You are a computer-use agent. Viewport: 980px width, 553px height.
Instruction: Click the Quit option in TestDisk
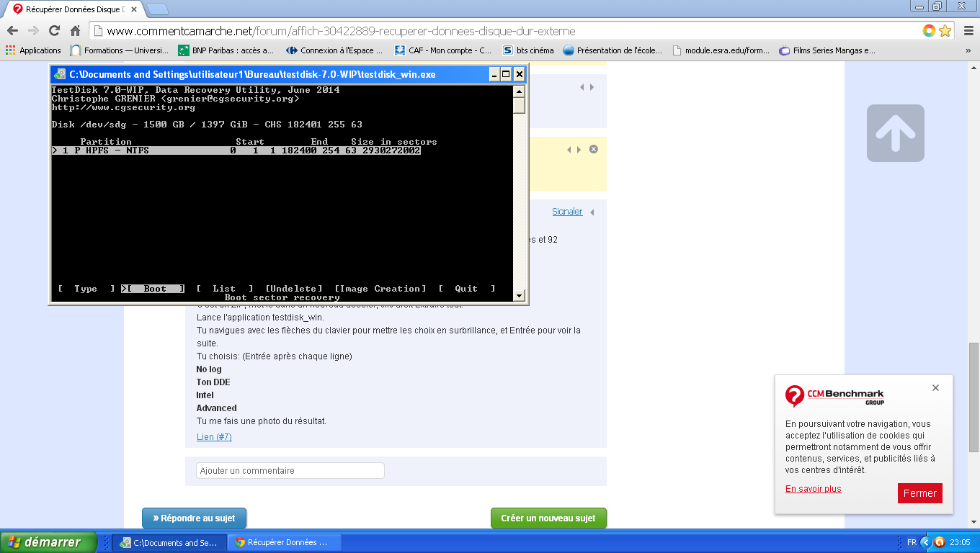467,289
